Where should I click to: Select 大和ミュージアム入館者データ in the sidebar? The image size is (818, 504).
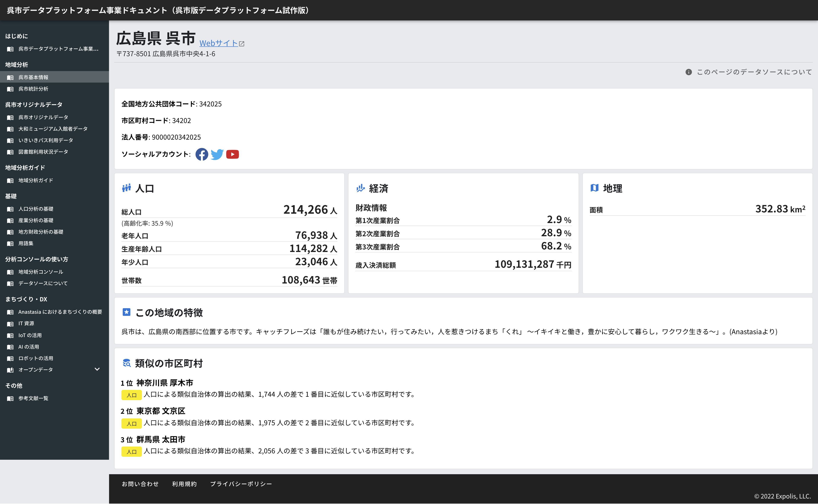pos(53,129)
